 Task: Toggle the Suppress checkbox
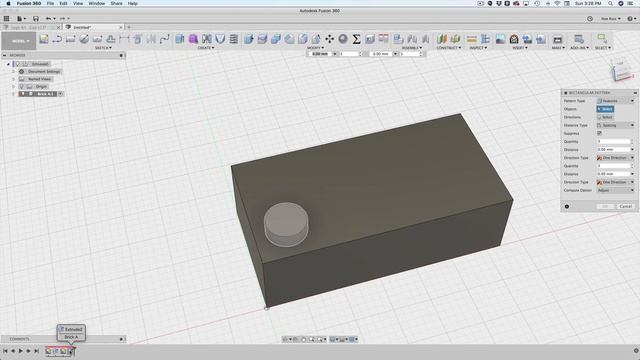click(x=599, y=133)
